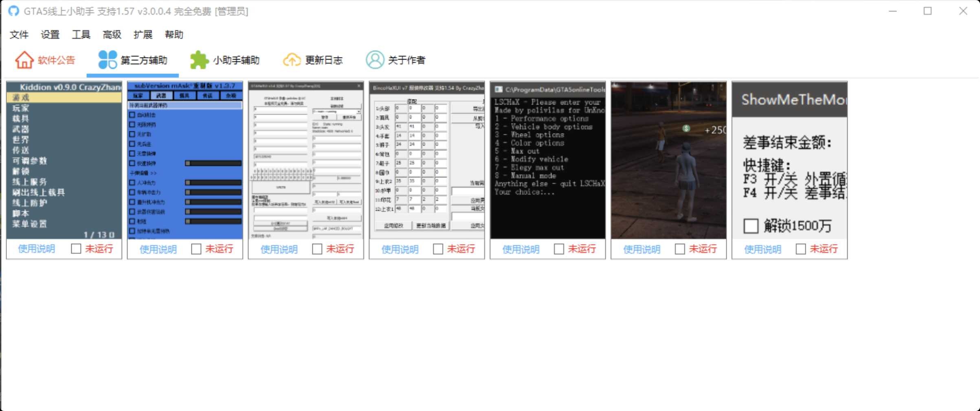This screenshot has height=411, width=980.
Task: Click 未运行 status under the ShowMeTheMoney card
Action: 824,249
